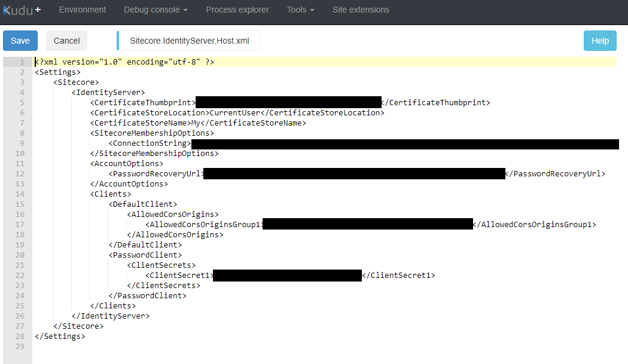Viewport: 628px width, 364px height.
Task: Click the Kudu logo
Action: pos(19,10)
